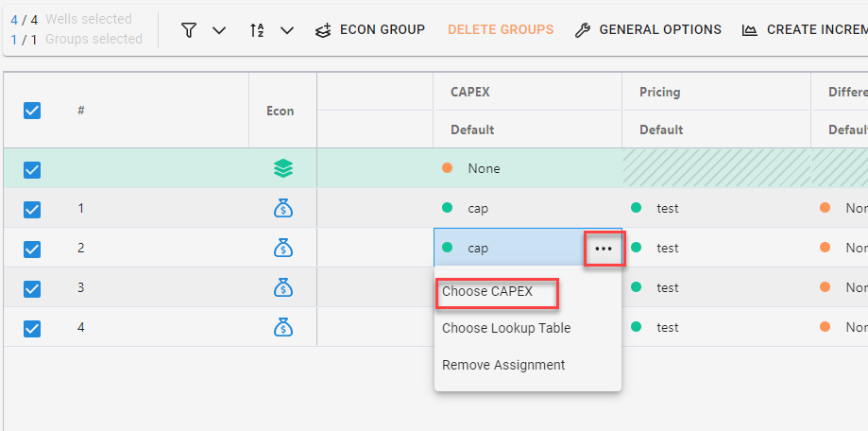Click the money bag icon for well 4
This screenshot has width=868, height=431.
click(282, 327)
